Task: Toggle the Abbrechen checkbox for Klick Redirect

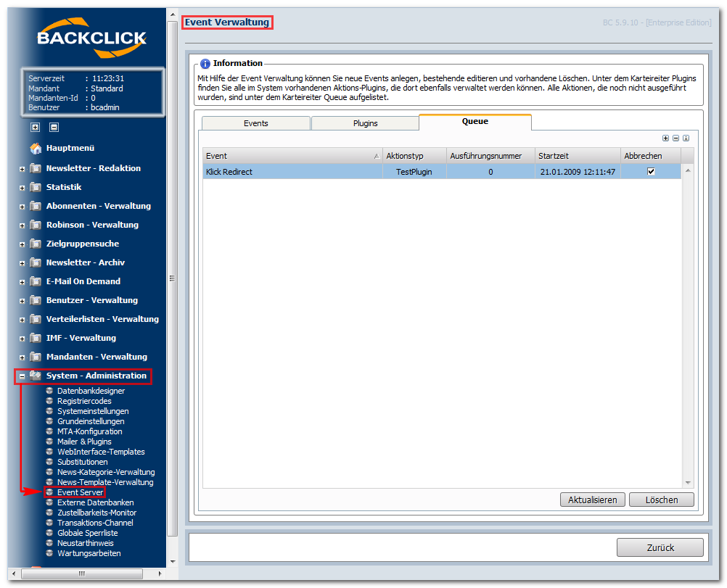Action: point(651,171)
